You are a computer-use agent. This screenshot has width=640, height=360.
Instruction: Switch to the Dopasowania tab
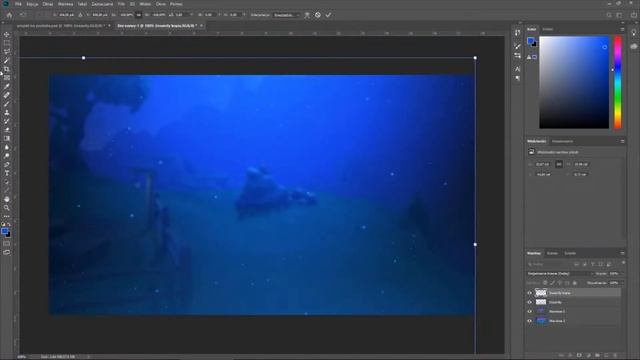point(562,141)
